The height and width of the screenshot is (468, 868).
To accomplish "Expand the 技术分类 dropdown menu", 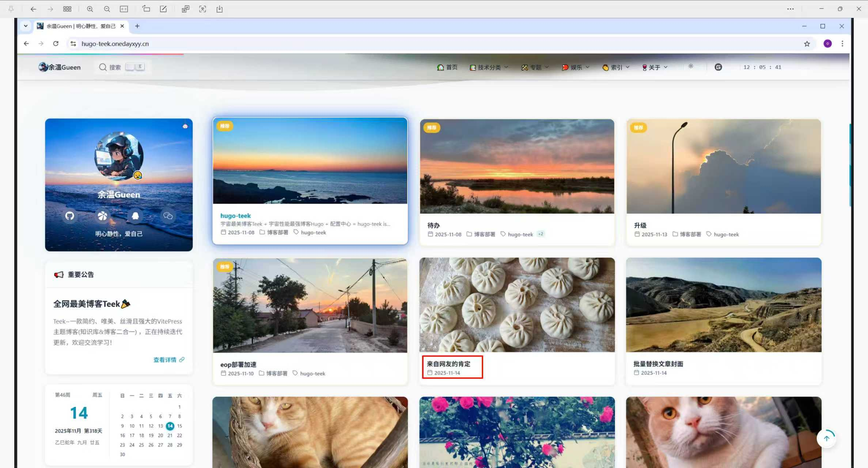I will [489, 67].
